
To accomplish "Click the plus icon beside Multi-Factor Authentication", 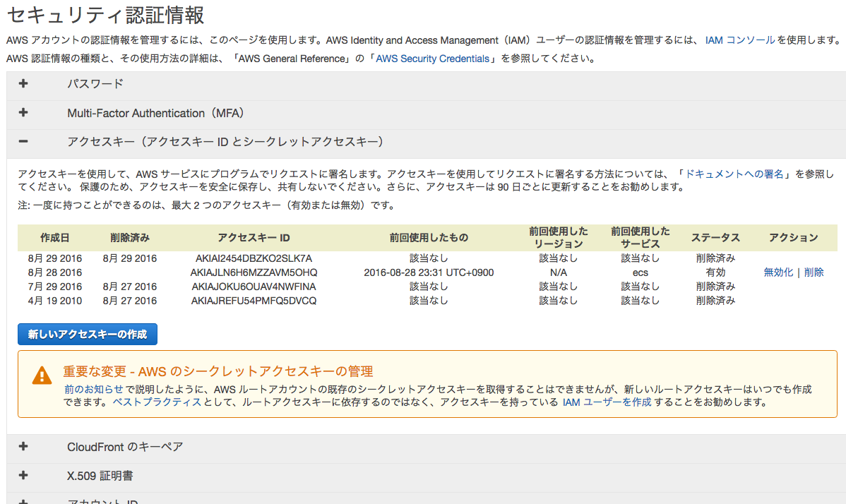I will click(x=23, y=113).
